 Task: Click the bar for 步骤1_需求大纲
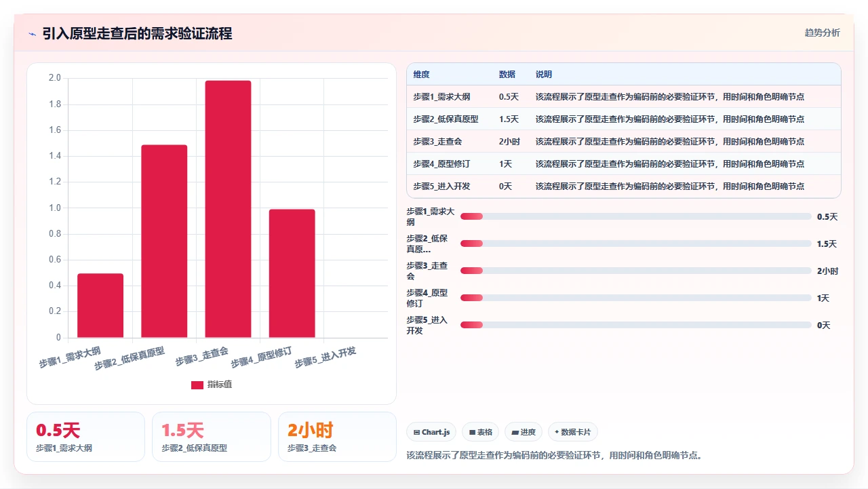[100, 305]
